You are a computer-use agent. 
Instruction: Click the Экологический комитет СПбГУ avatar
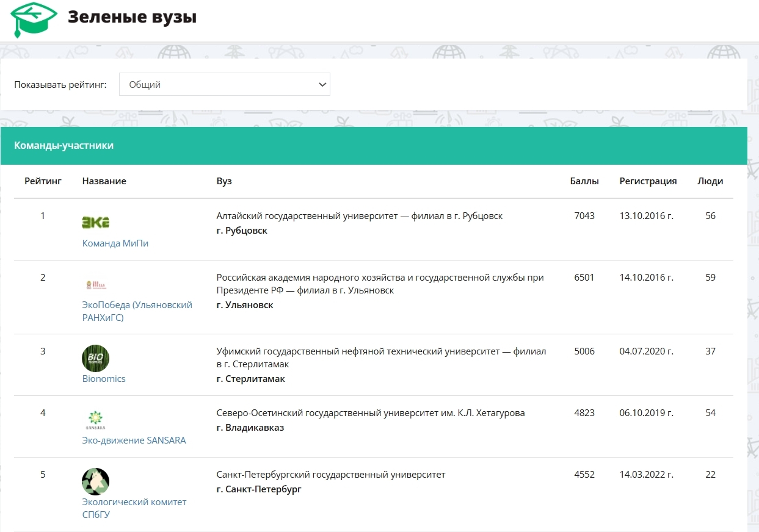(95, 481)
